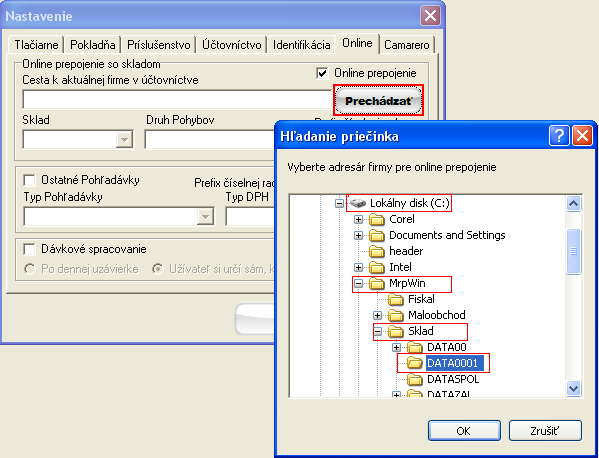Click the help question mark icon
This screenshot has height=458, width=599.
pos(559,136)
